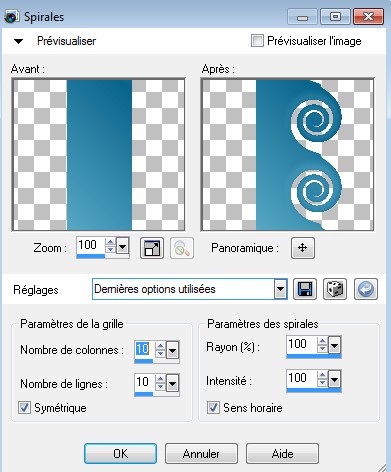The image size is (391, 472).
Task: Uncheck the Sens horaire checkbox
Action: click(x=213, y=407)
